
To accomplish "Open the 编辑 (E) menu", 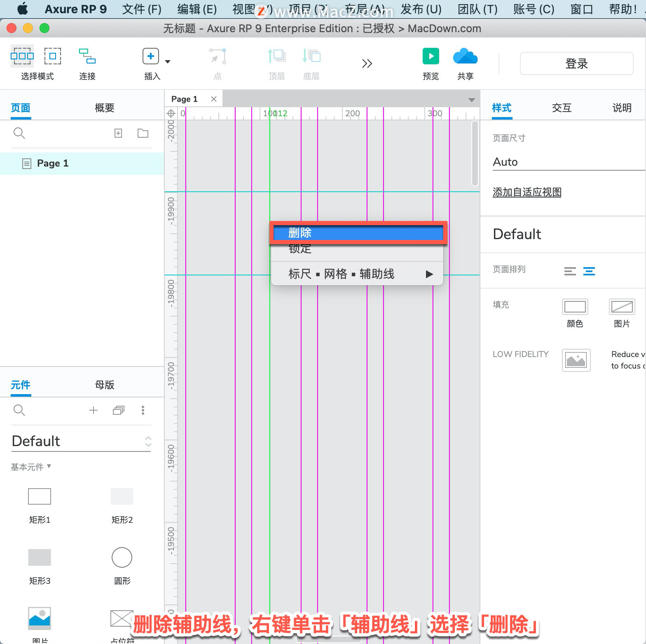I will [x=197, y=9].
